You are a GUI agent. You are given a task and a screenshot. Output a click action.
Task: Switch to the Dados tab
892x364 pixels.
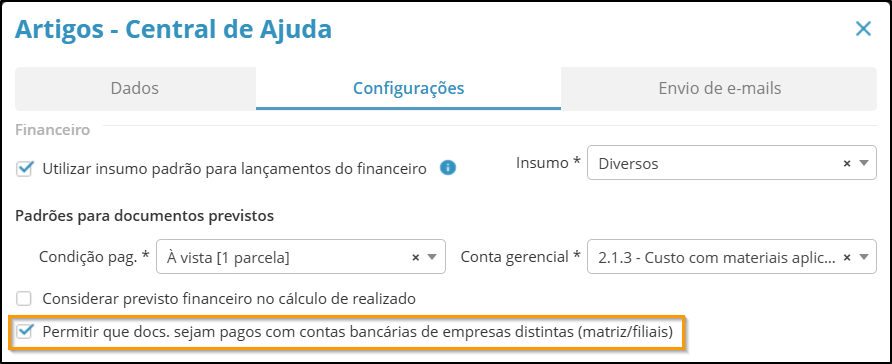[x=135, y=88]
